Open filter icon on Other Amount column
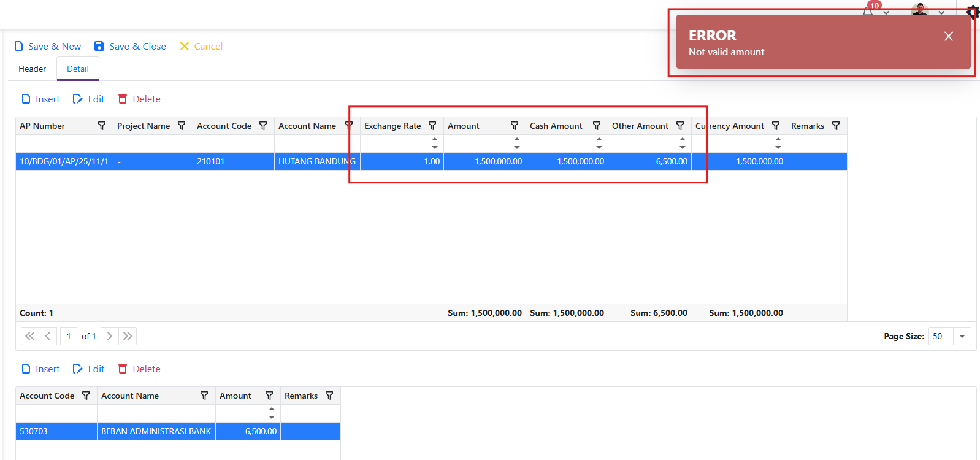The height and width of the screenshot is (460, 980). click(680, 126)
